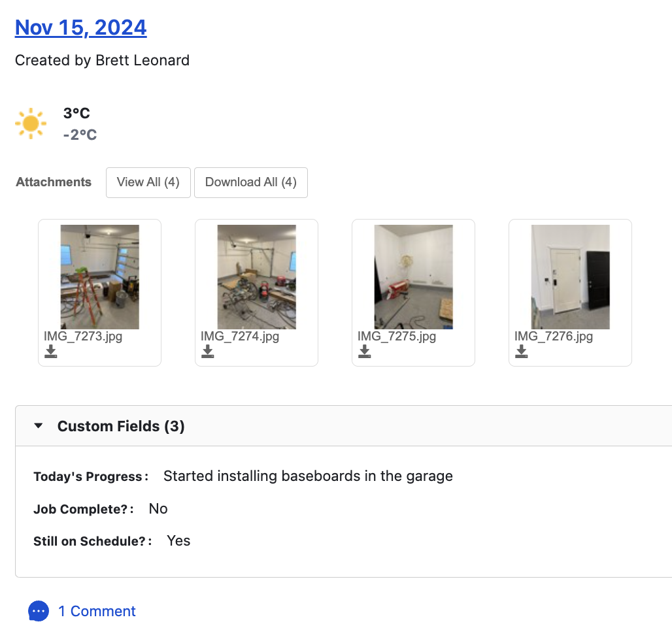Select the IMG_7275.jpg file name
672x643 pixels.
click(397, 337)
